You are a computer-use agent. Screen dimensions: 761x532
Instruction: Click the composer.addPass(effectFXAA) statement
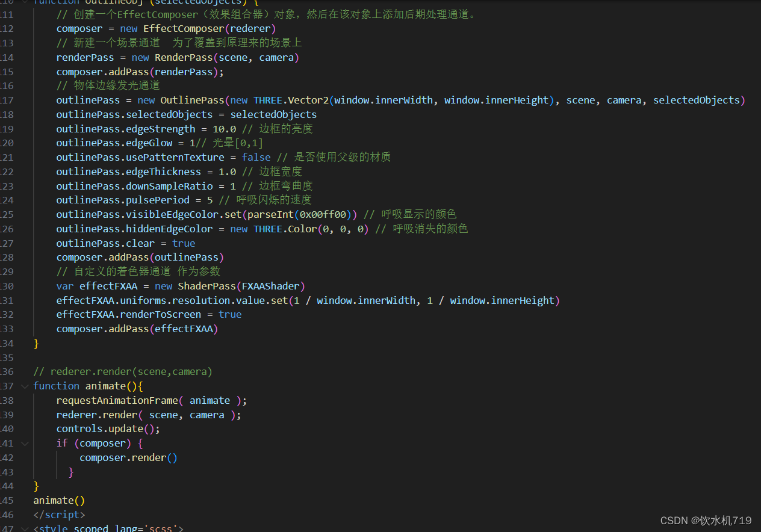[x=137, y=329]
